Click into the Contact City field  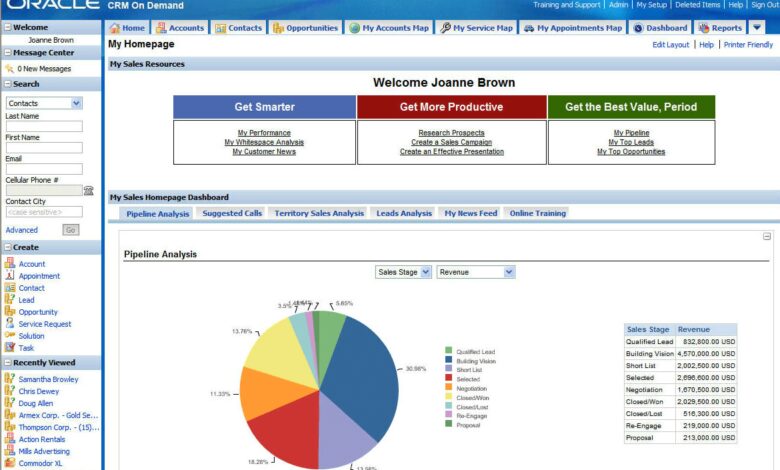pos(44,212)
